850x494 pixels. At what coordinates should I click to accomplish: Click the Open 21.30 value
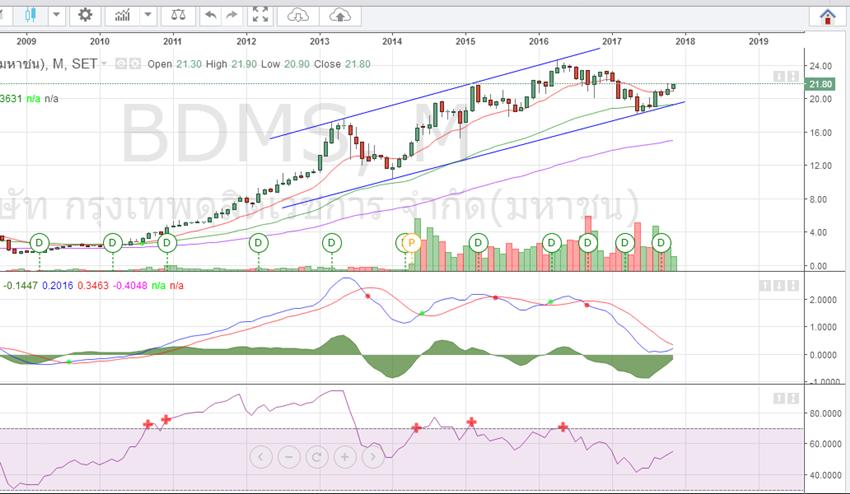[x=189, y=64]
